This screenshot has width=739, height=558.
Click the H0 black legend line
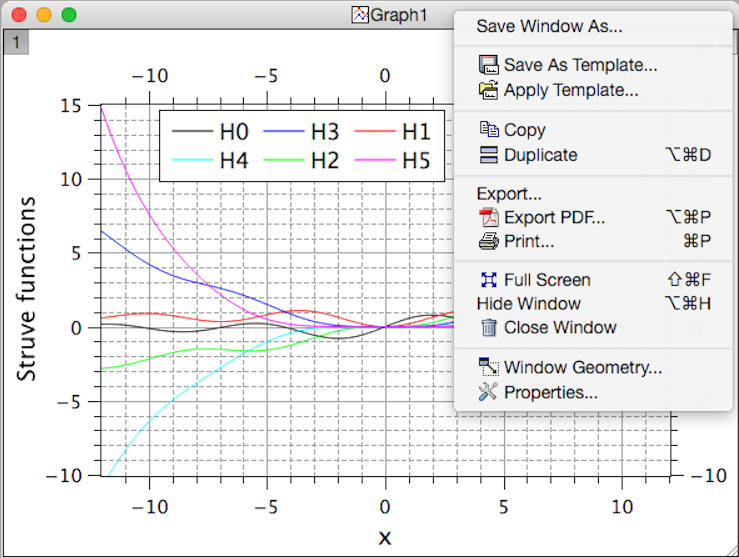pos(191,132)
